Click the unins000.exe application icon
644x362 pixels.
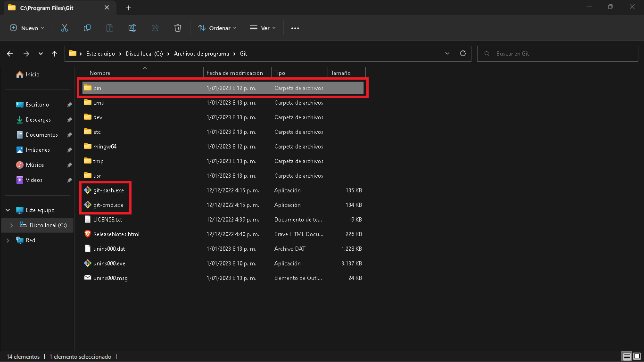pyautogui.click(x=87, y=263)
